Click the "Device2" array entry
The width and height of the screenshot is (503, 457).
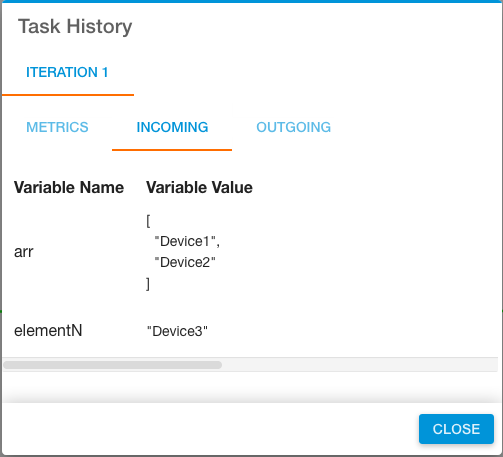pos(185,262)
